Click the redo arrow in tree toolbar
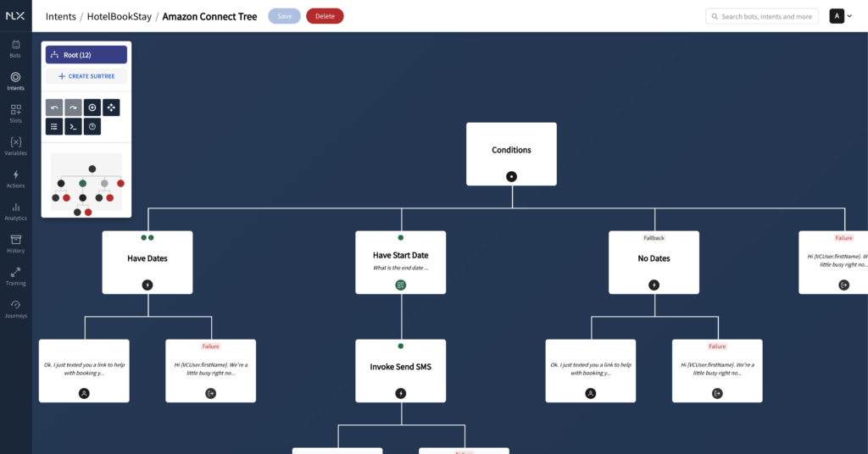This screenshot has width=868, height=454. (x=74, y=108)
